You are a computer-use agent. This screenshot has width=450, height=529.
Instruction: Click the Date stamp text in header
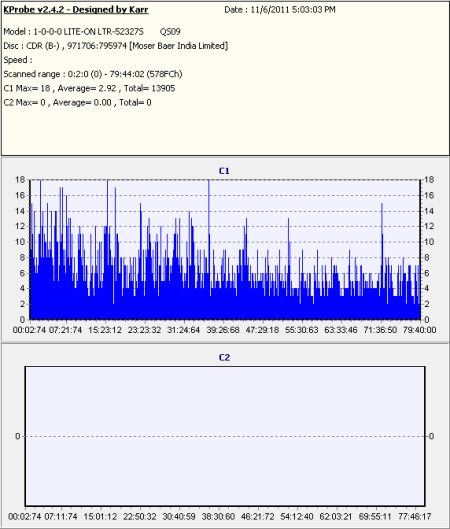click(280, 10)
